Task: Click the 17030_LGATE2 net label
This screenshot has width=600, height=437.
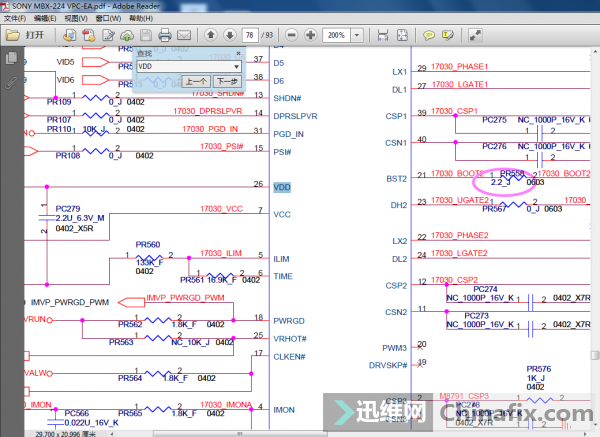Action: [x=459, y=253]
